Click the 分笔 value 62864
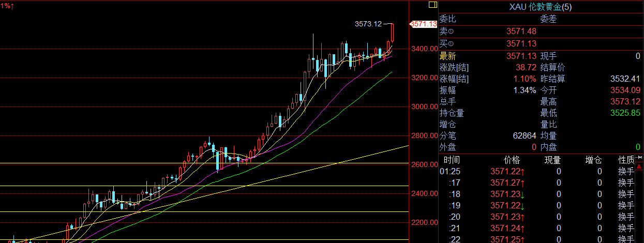Viewport: 644px width, 243px height. point(524,135)
